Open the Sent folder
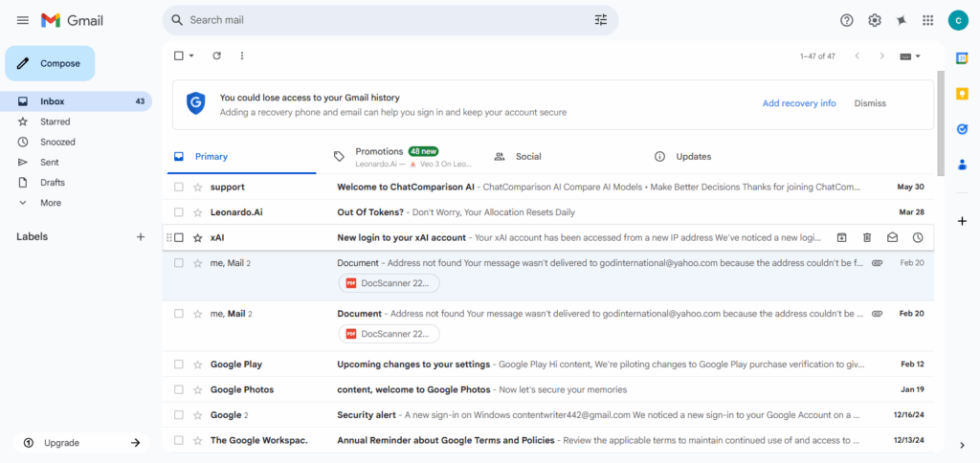Screen dimensions: 980x463 (x=50, y=163)
